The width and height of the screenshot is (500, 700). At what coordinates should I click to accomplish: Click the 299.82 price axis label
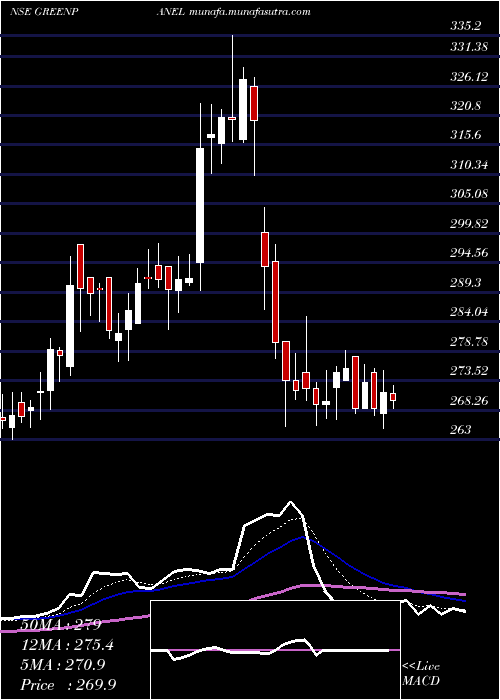[469, 224]
